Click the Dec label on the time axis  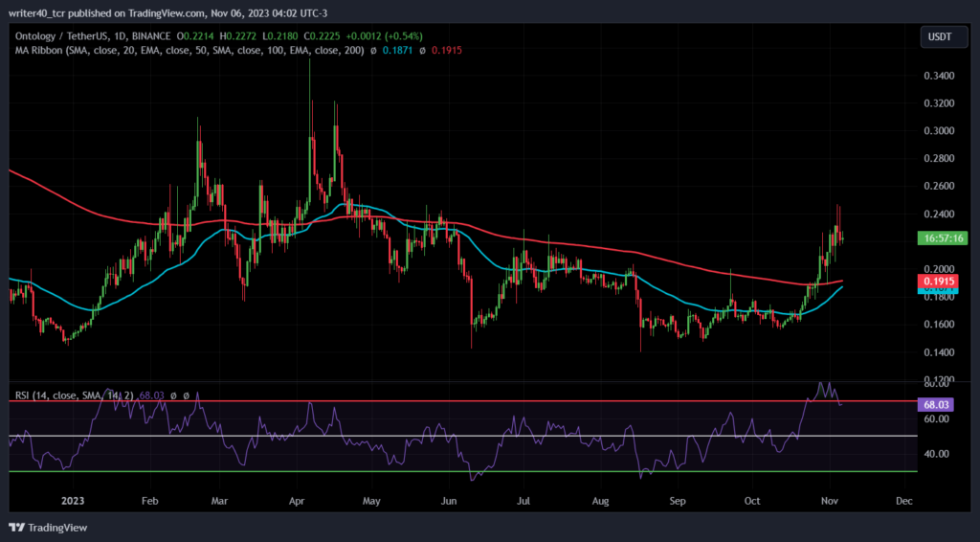[x=903, y=501]
